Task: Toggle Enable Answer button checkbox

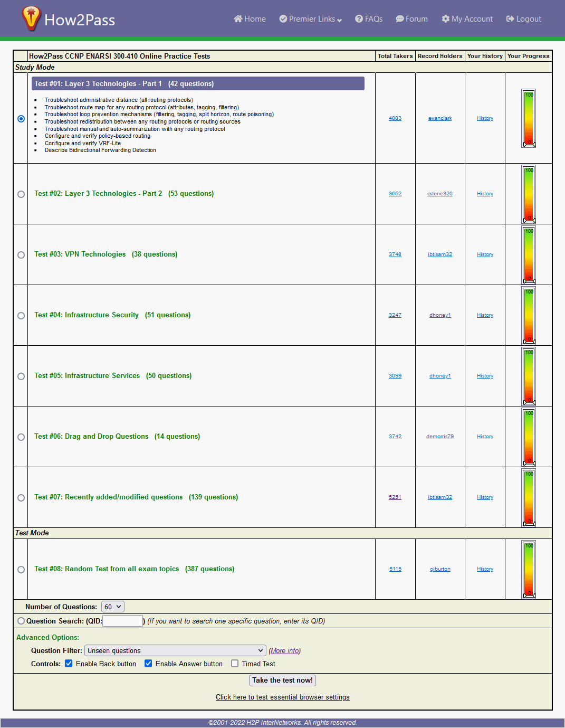Action: [148, 664]
